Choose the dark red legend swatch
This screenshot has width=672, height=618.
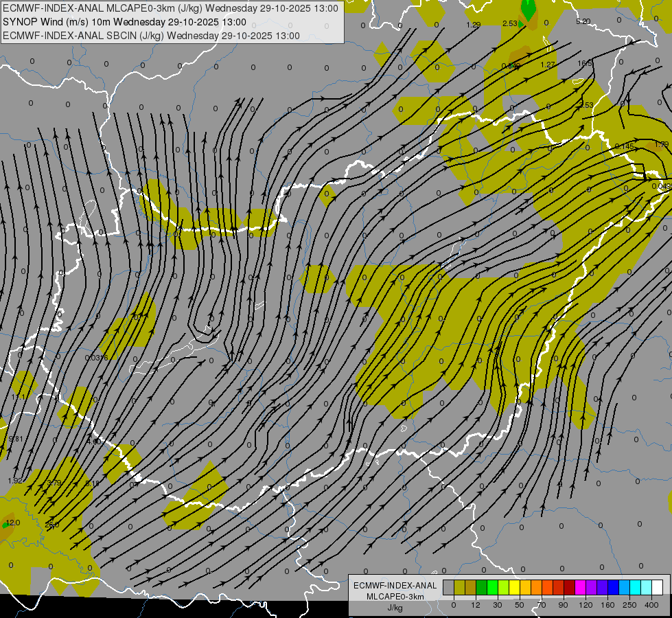coord(570,587)
